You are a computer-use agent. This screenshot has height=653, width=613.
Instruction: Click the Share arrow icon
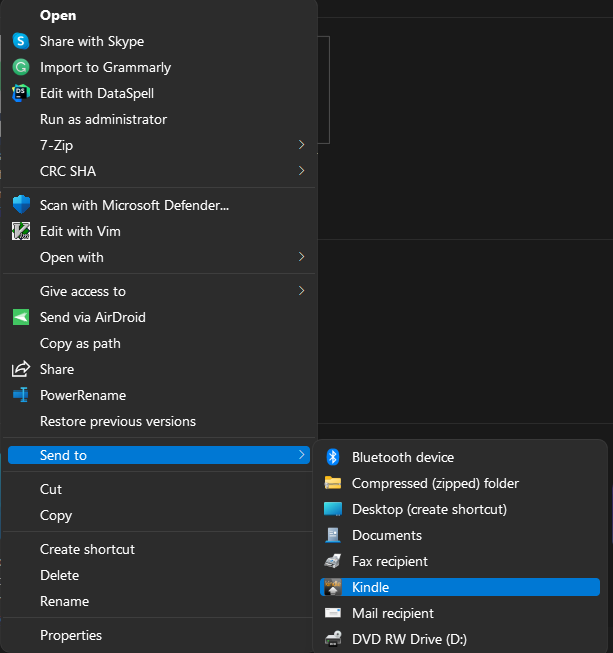point(21,369)
